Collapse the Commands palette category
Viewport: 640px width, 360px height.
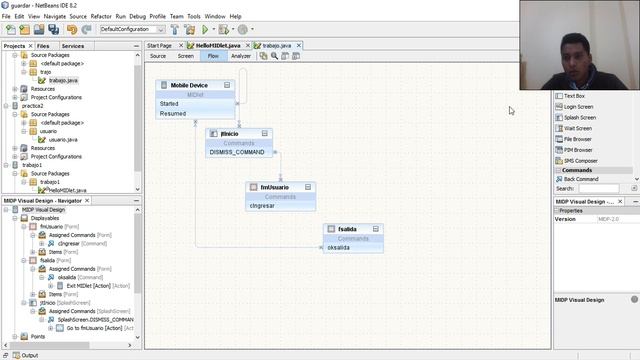[x=558, y=170]
